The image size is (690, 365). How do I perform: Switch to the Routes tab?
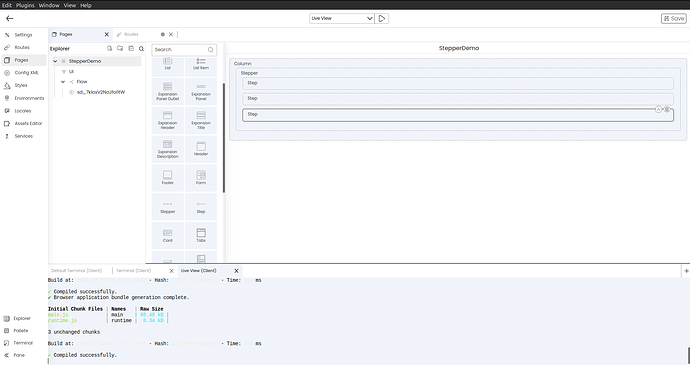(x=131, y=34)
